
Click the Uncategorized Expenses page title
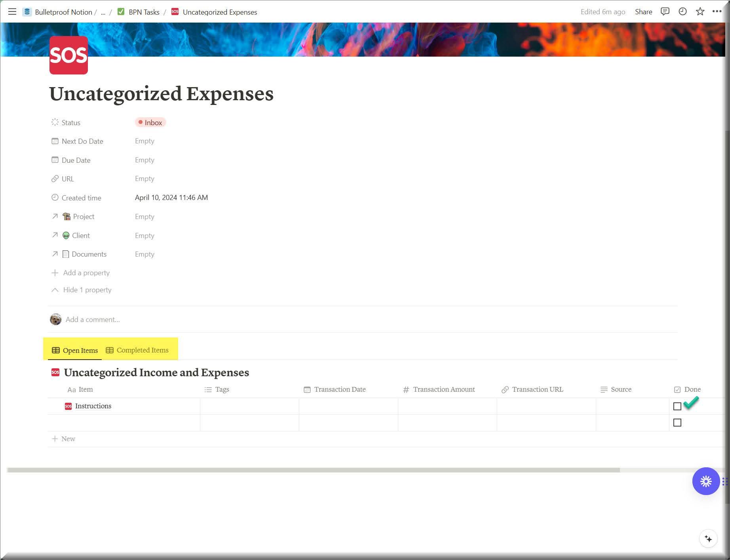pyautogui.click(x=161, y=94)
